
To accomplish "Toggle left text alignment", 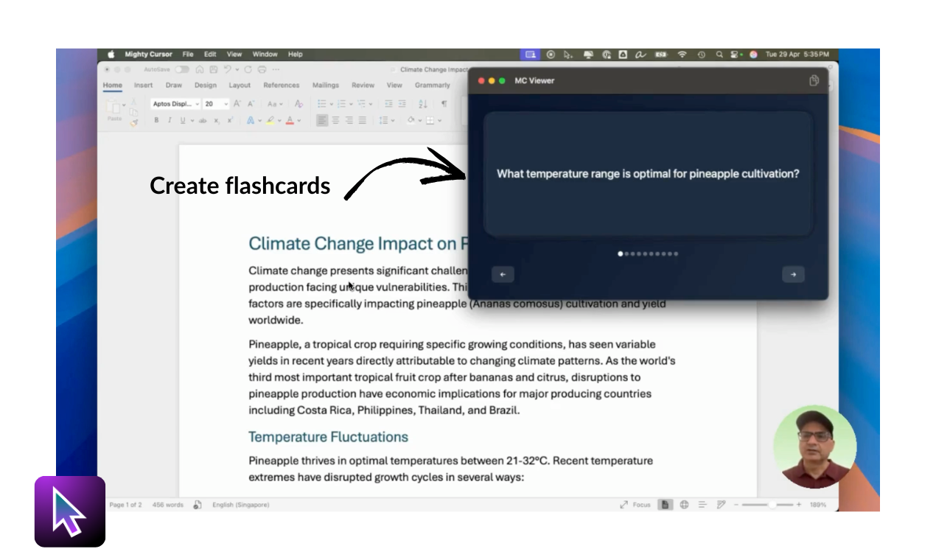I will tap(322, 121).
